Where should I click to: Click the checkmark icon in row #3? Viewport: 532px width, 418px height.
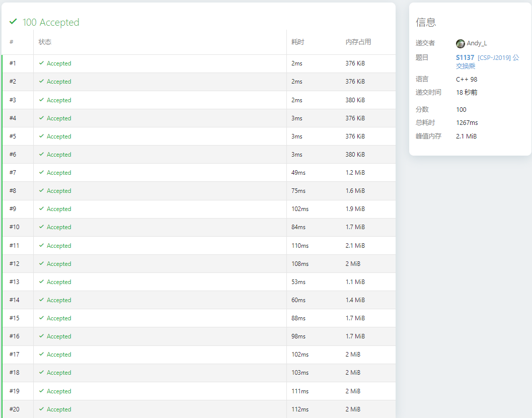[x=41, y=100]
